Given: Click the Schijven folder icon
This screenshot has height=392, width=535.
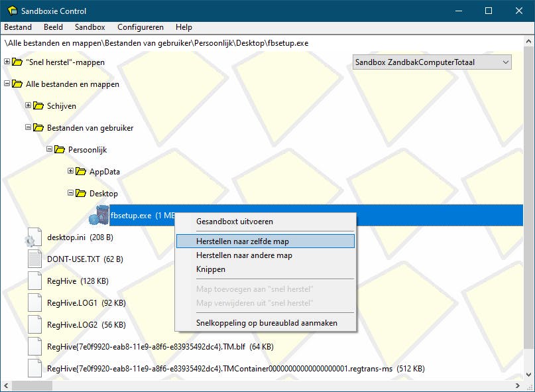Looking at the screenshot, I should click(38, 105).
